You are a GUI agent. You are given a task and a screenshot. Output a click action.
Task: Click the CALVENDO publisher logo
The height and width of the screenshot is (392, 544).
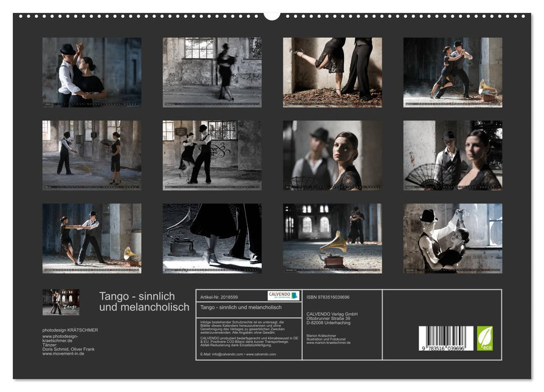[x=283, y=296]
